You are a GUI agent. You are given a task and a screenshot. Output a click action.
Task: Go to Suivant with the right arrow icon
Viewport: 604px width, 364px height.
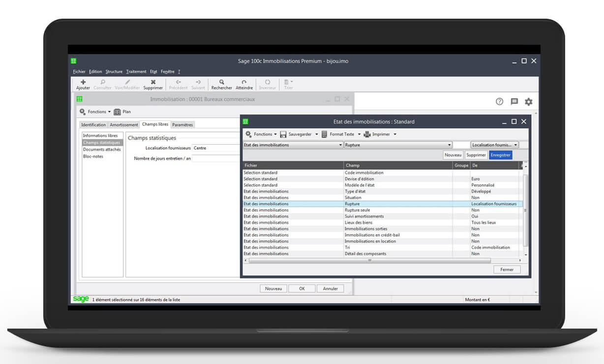pyautogui.click(x=198, y=82)
